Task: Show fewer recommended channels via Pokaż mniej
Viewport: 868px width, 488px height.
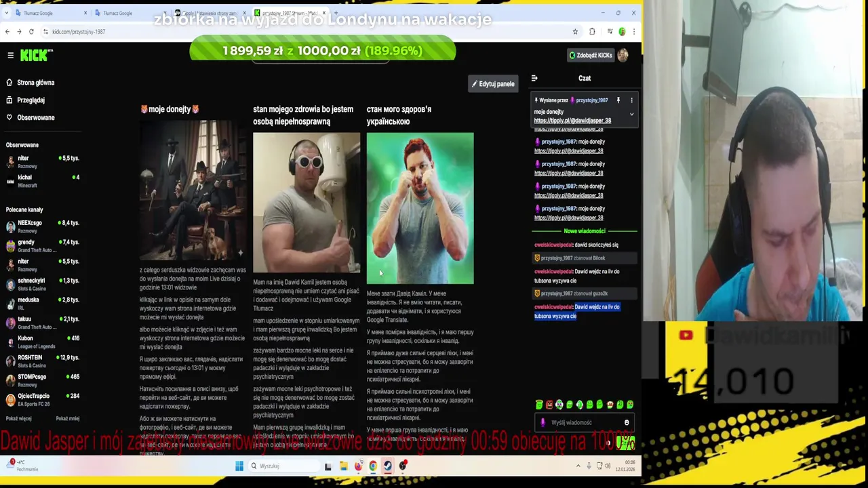Action: (x=68, y=418)
